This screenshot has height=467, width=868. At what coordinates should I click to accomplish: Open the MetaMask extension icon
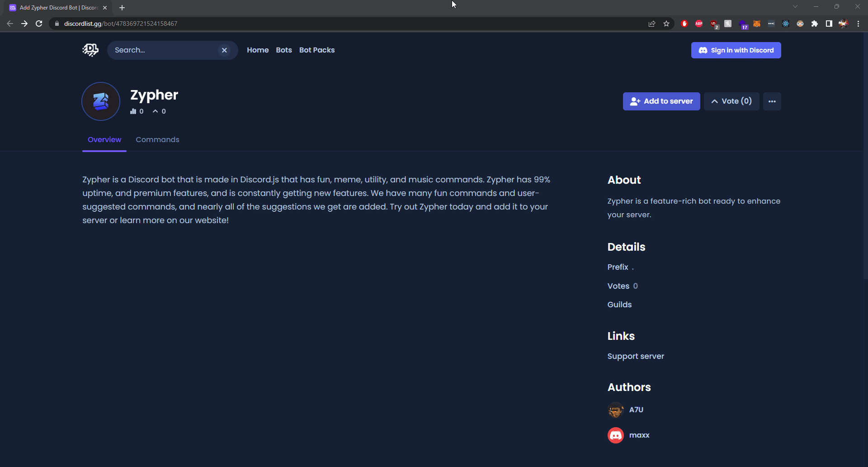click(756, 24)
